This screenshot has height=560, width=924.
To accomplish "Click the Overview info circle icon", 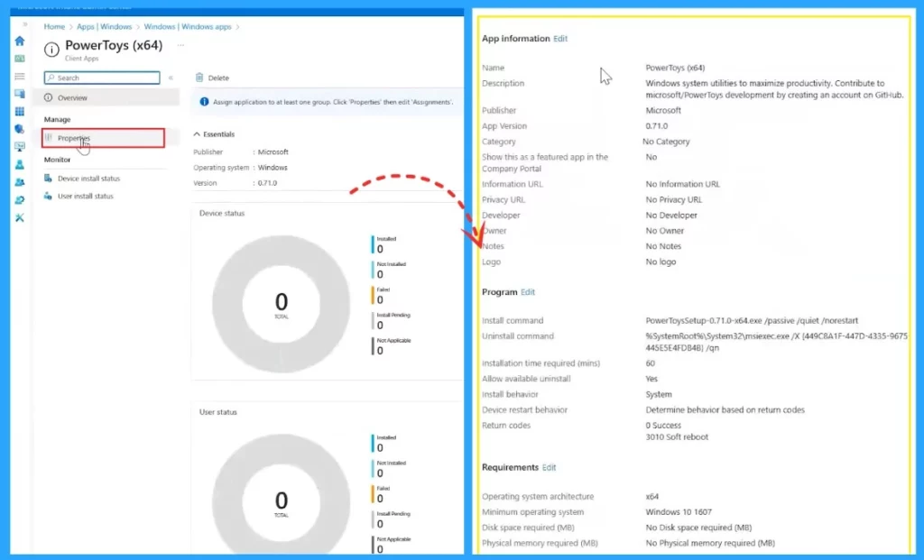I will [x=49, y=97].
